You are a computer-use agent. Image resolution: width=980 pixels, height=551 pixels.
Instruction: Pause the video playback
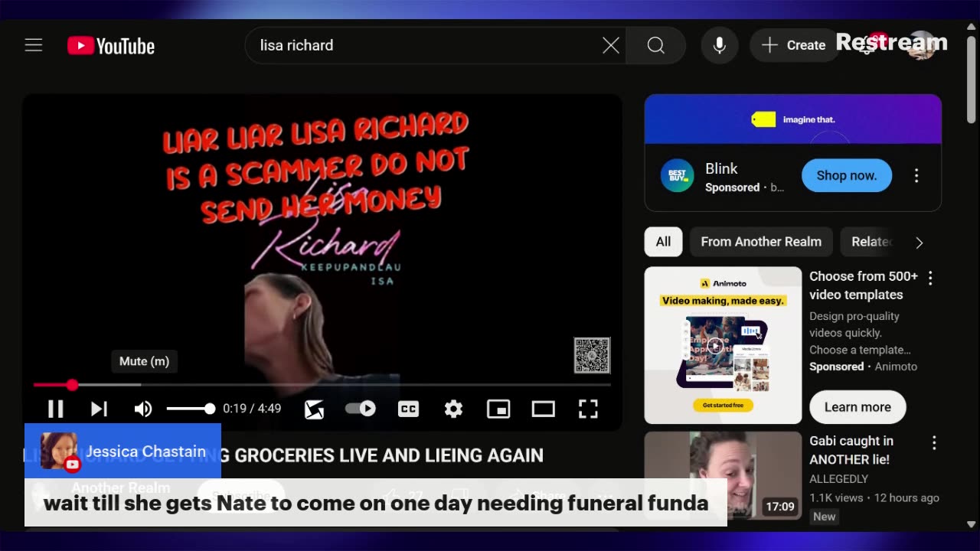pos(55,409)
